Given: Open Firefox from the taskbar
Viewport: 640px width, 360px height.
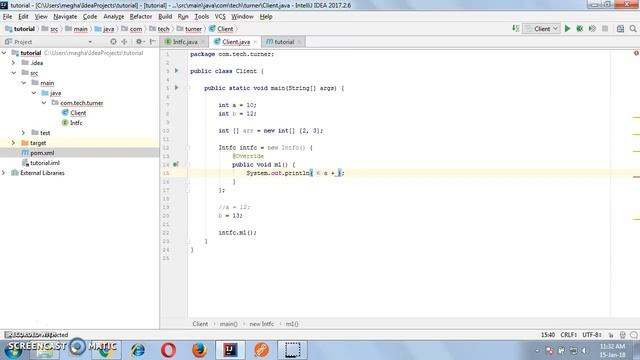Looking at the screenshot, I should [x=199, y=350].
